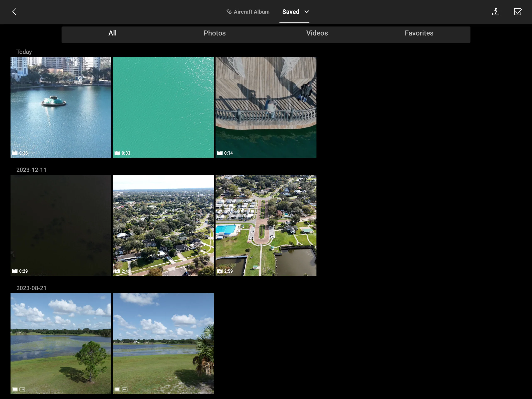Select the All filter tab
Screen dimensions: 532x399
(113, 33)
